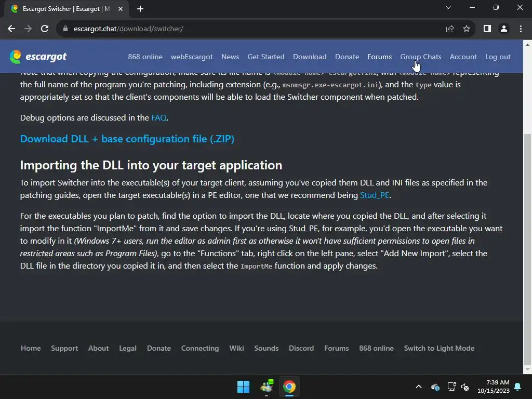
Task: Open the Stud_PE link
Action: coord(375,195)
